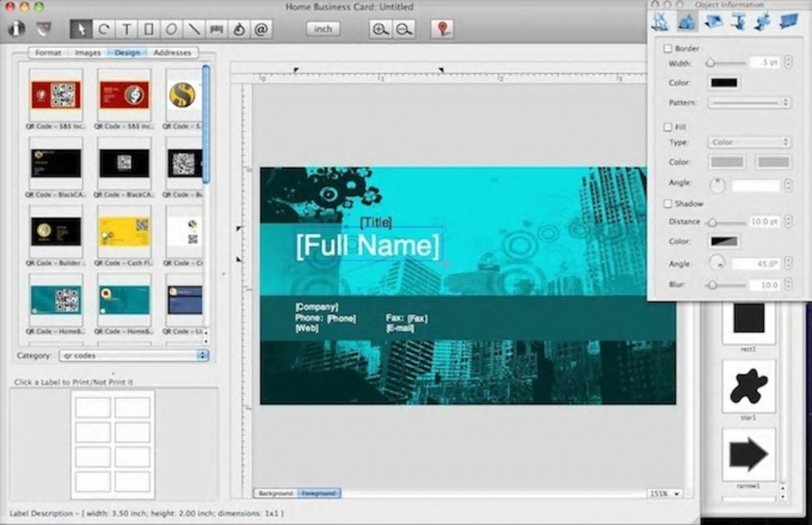Open the border Pattern dropdown
Viewport: 812px width, 525px height.
click(750, 103)
